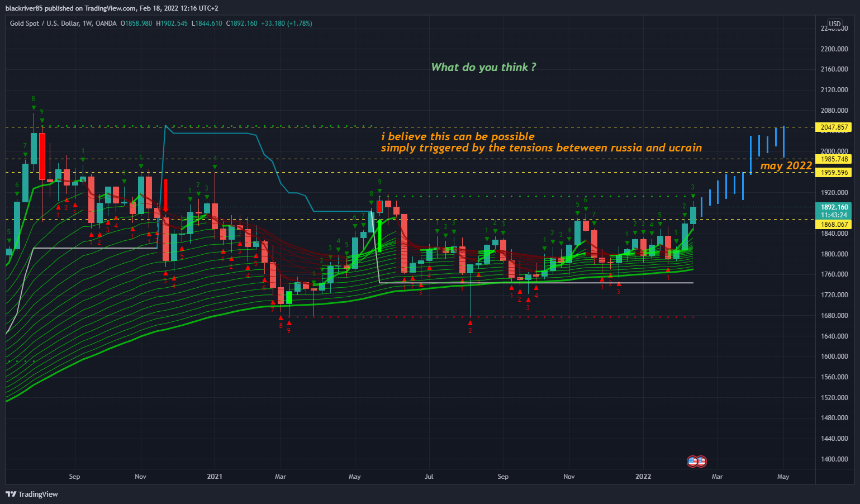860x504 pixels.
Task: Click the 2160.000 price axis value
Action: tap(834, 69)
